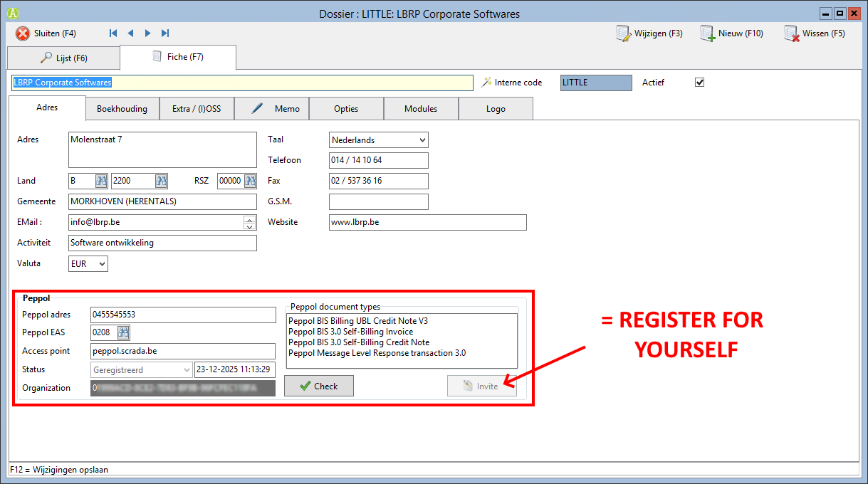868x484 pixels.
Task: Open the RSZ lookup icon
Action: 250,181
